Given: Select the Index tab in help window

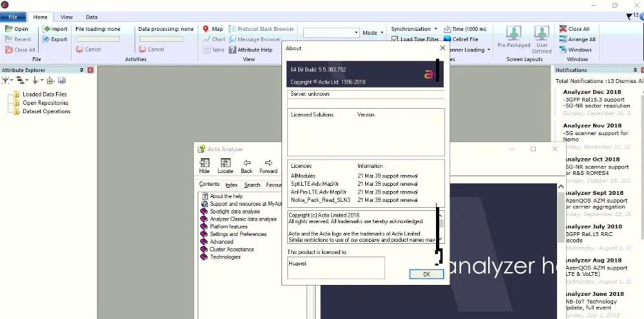Looking at the screenshot, I should 231,185.
